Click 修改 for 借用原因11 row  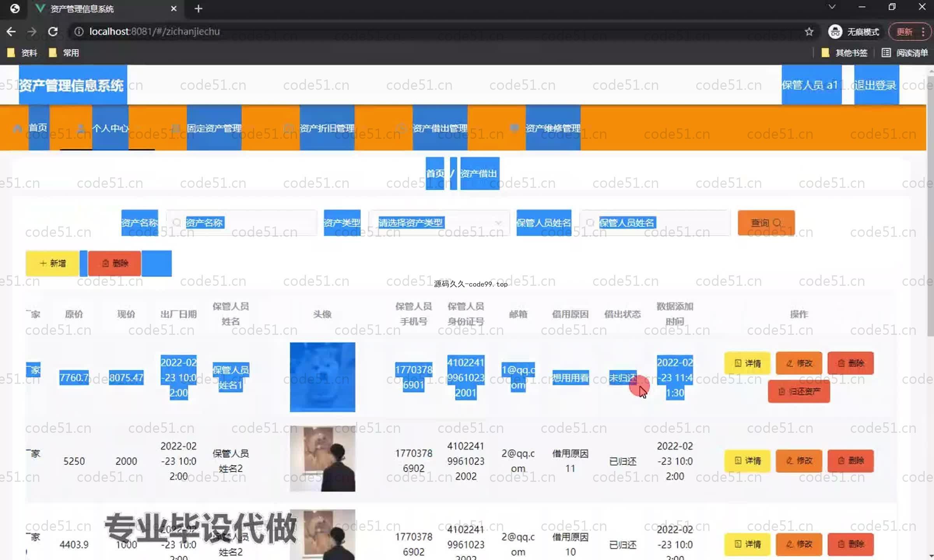point(799,461)
